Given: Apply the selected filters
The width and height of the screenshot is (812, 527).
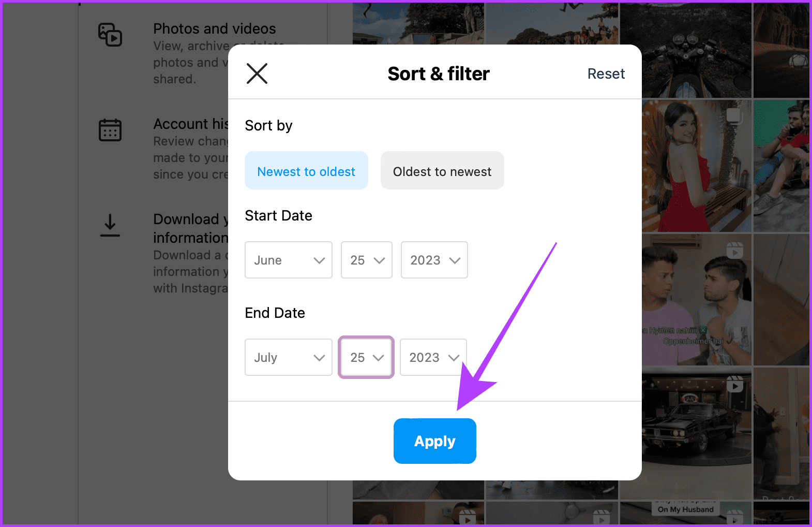Looking at the screenshot, I should [x=434, y=441].
